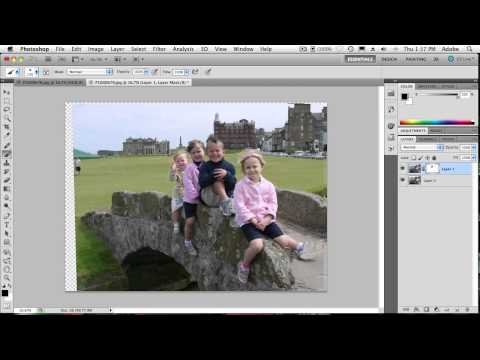Select the Pen tool
Image resolution: width=480 pixels, height=360 pixels.
pyautogui.click(x=6, y=216)
